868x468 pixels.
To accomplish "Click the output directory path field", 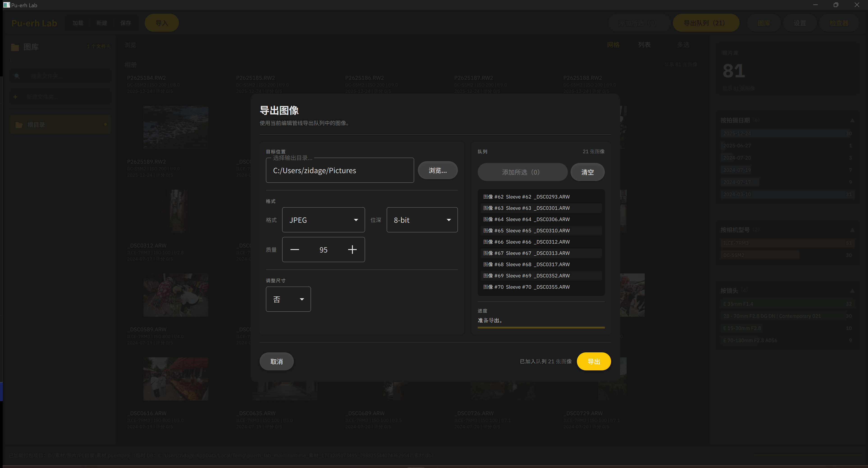I will (x=340, y=171).
